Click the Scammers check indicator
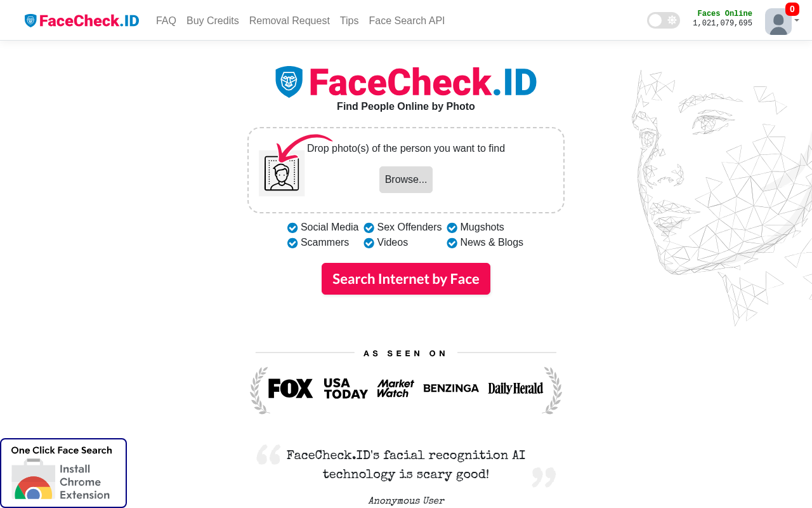 (x=292, y=243)
